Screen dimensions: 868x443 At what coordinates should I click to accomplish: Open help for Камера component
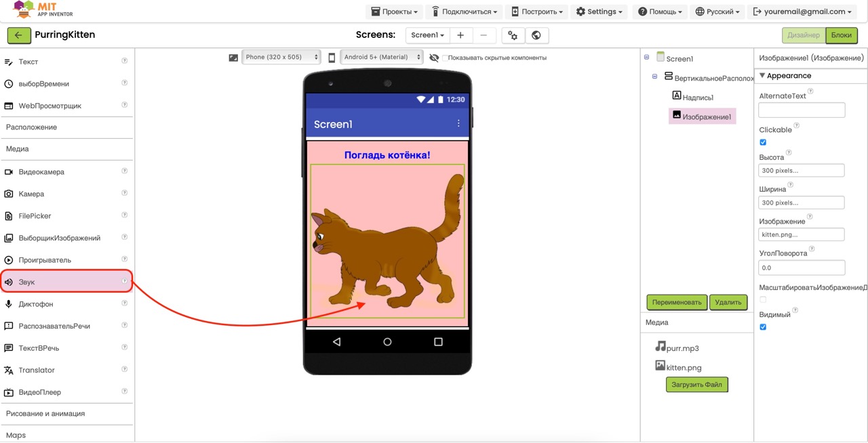coord(124,193)
